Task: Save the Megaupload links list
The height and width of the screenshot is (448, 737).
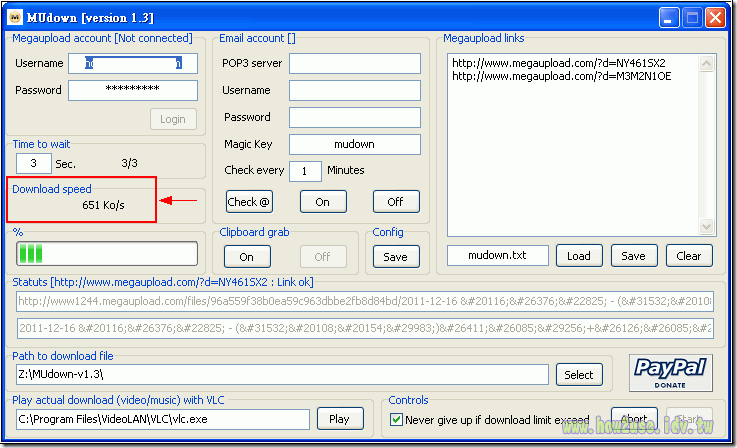Action: [x=634, y=256]
